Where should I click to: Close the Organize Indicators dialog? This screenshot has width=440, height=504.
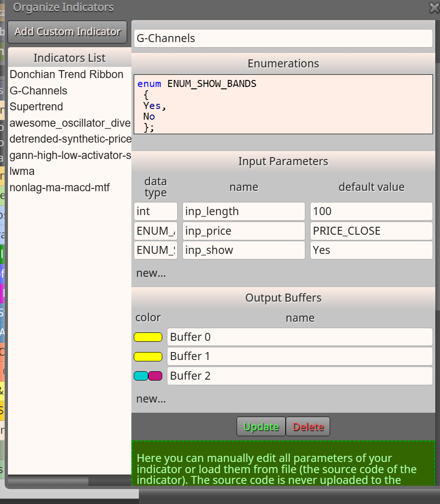click(434, 7)
